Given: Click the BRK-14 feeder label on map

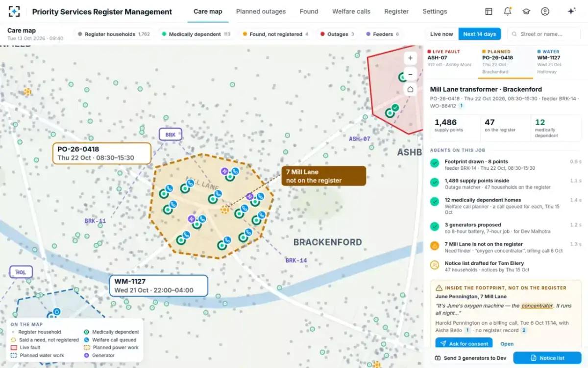Looking at the screenshot, I should 296,261.
